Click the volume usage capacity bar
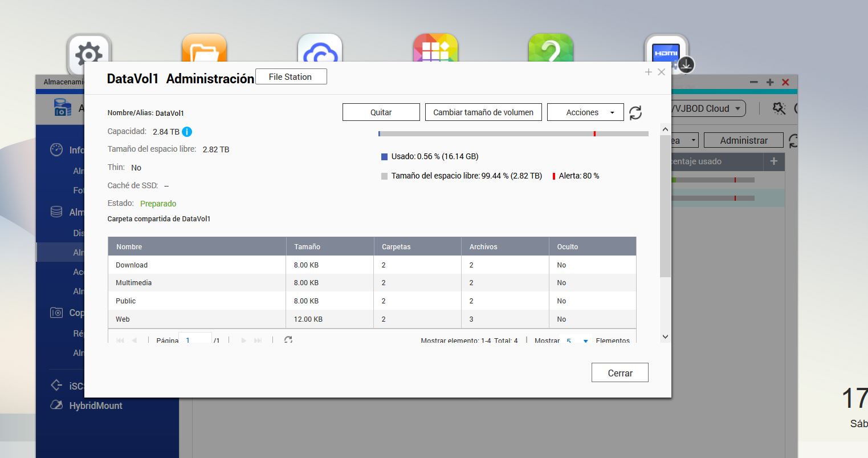Image resolution: width=868 pixels, height=458 pixels. (x=513, y=134)
